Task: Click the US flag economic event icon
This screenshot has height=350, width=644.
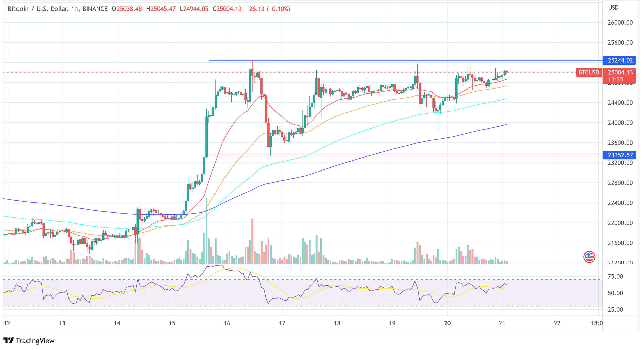Action: point(589,257)
